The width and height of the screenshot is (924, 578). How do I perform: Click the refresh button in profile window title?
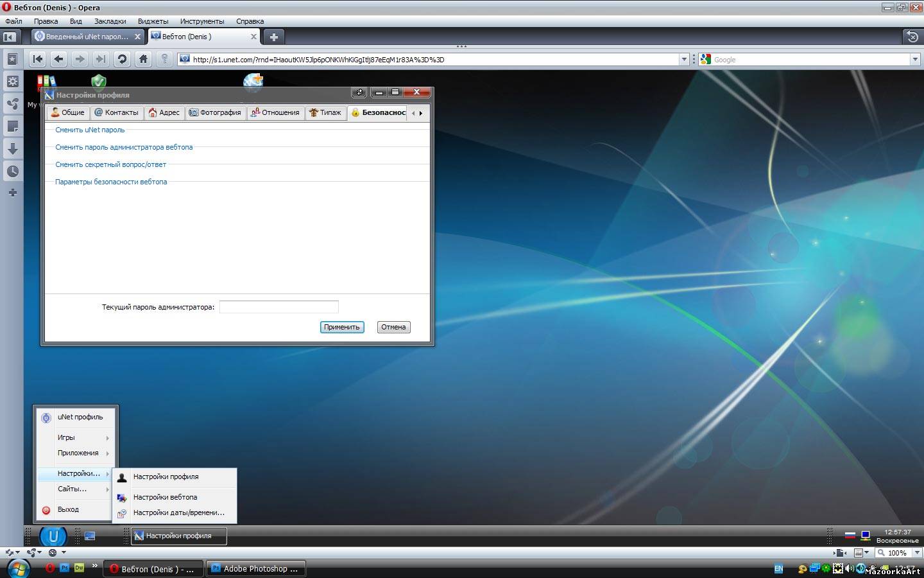pyautogui.click(x=359, y=92)
